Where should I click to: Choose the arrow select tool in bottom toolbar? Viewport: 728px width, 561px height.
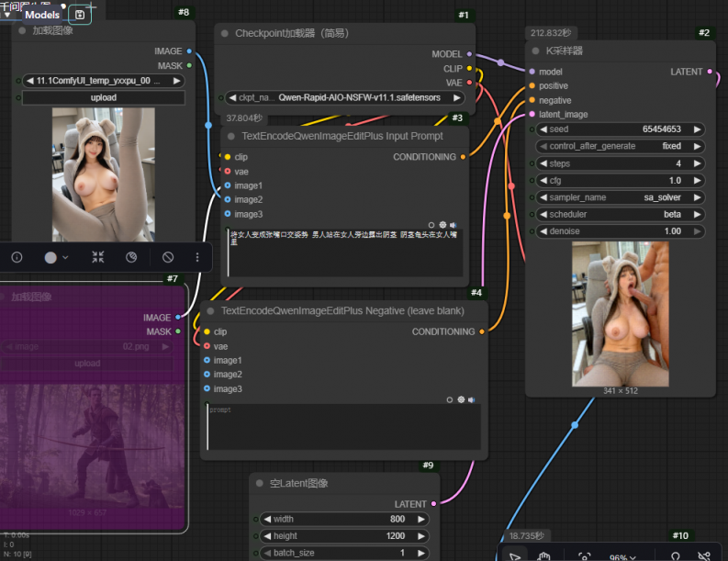pos(515,555)
